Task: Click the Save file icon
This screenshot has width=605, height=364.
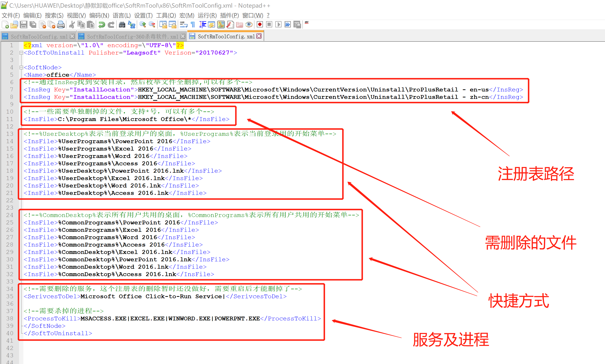Action: point(24,25)
